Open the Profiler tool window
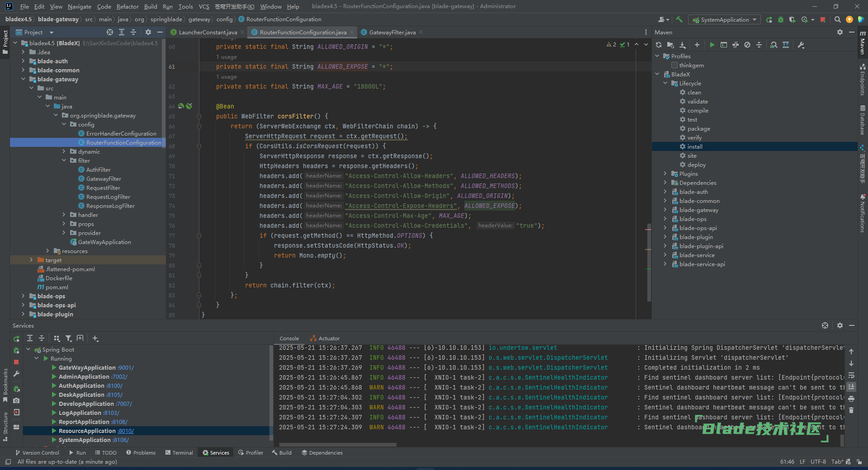Screen dimensions: 868x470 pos(251,452)
